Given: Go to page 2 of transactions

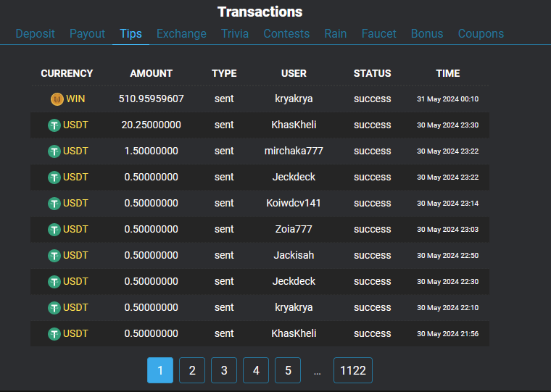Looking at the screenshot, I should [192, 370].
